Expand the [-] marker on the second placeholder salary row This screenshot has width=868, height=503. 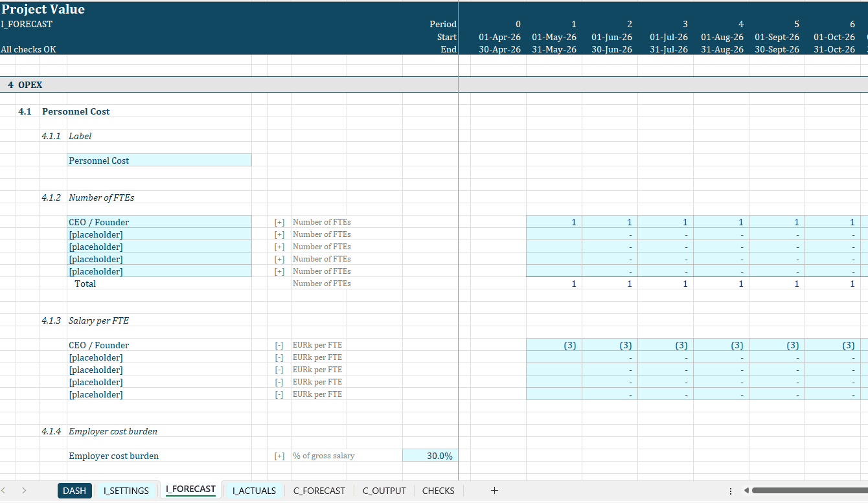279,357
